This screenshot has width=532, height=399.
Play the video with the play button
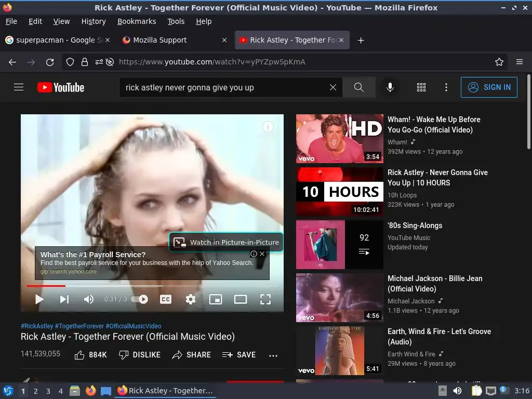[39, 299]
